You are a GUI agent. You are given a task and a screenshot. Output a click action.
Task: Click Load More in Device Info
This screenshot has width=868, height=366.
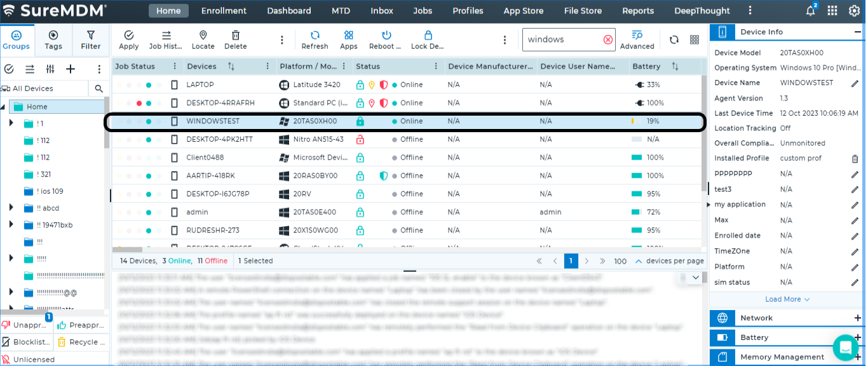click(787, 299)
